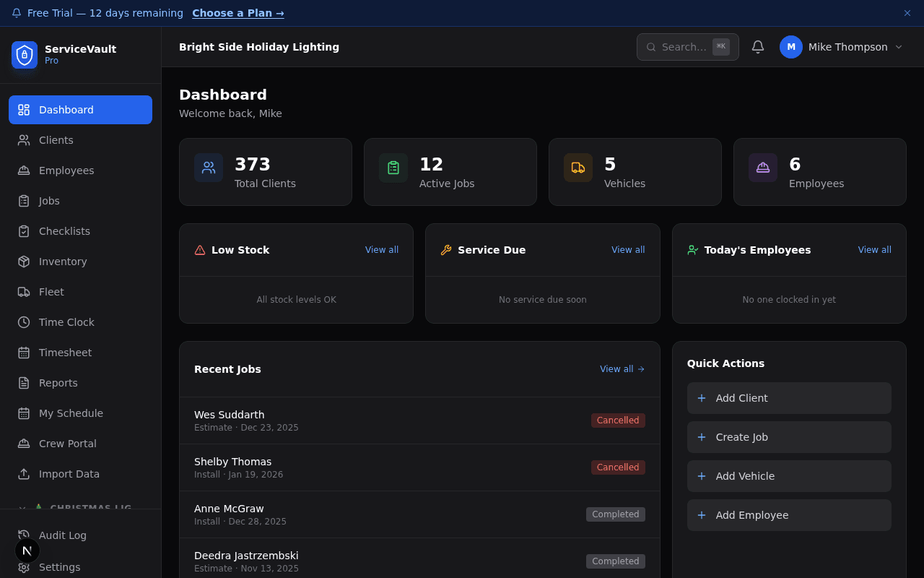Screen dimensions: 924x578
Task: Click the notification bell icon
Action: click(x=757, y=47)
